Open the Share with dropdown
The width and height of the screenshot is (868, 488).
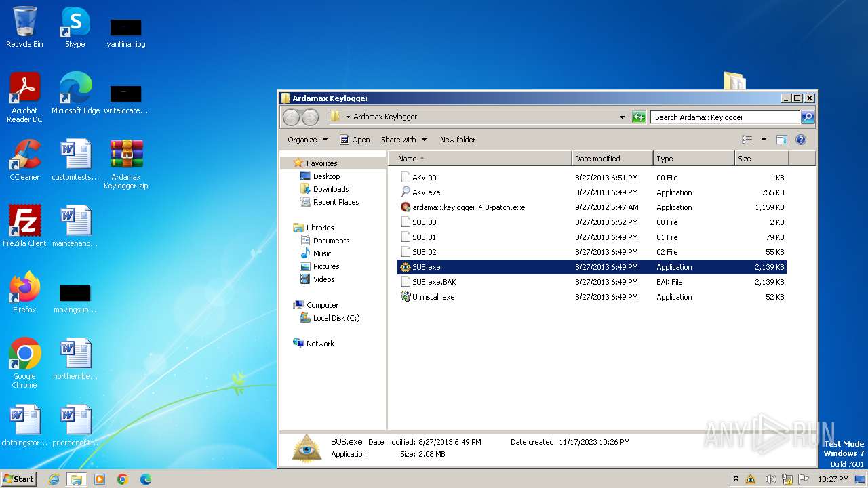coord(404,140)
